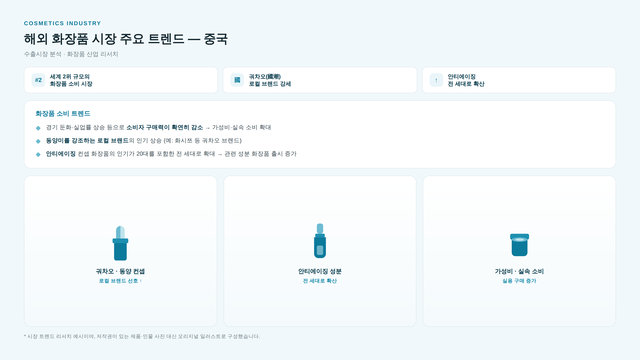Click subtitle 수출시장 분석 · 화장품 산업 리서치

(71, 54)
